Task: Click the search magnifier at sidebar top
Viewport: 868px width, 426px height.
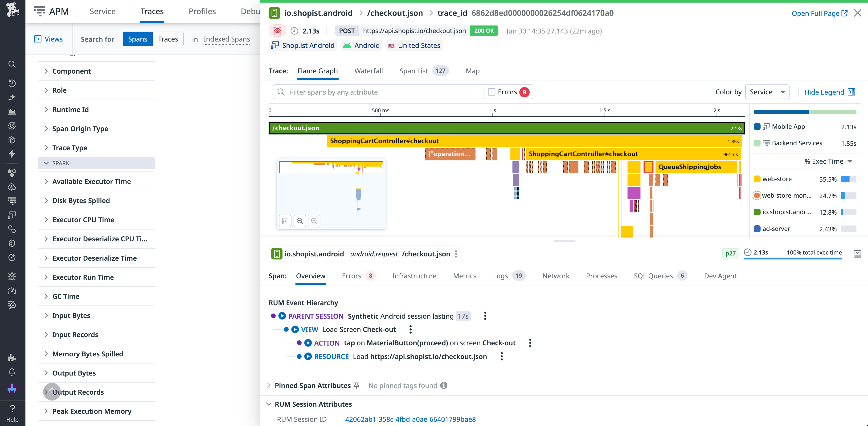Action: click(x=12, y=64)
